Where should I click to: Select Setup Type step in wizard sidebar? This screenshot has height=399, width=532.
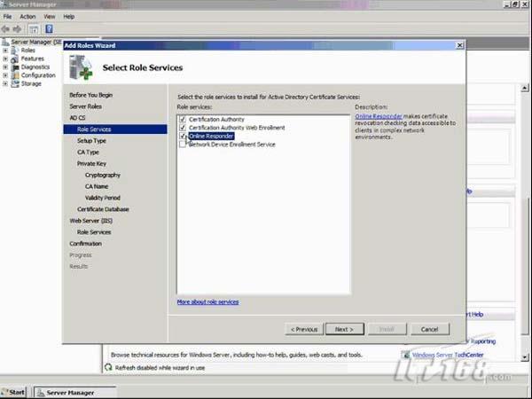[91, 140]
